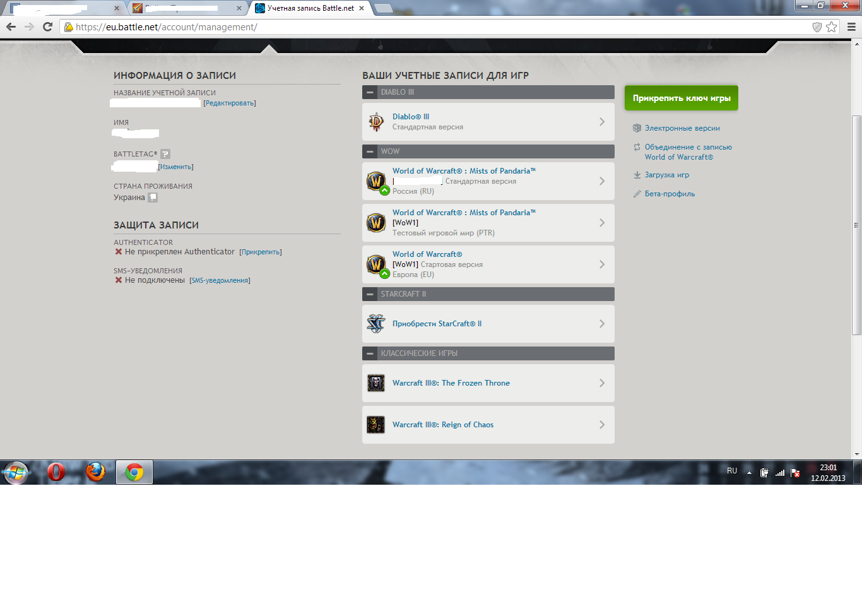Click the power plug tray icon
This screenshot has height=616, width=862.
[764, 473]
